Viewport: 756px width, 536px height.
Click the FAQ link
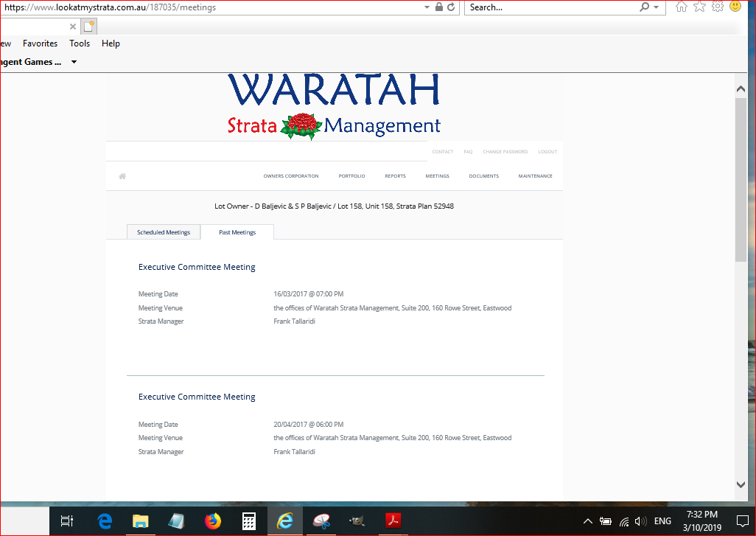pos(468,151)
